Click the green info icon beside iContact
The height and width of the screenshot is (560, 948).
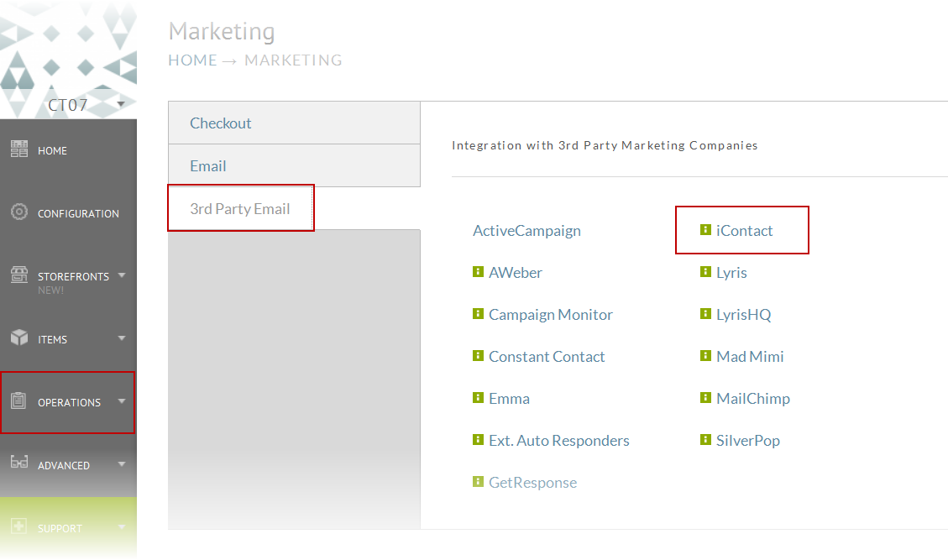coord(705,230)
